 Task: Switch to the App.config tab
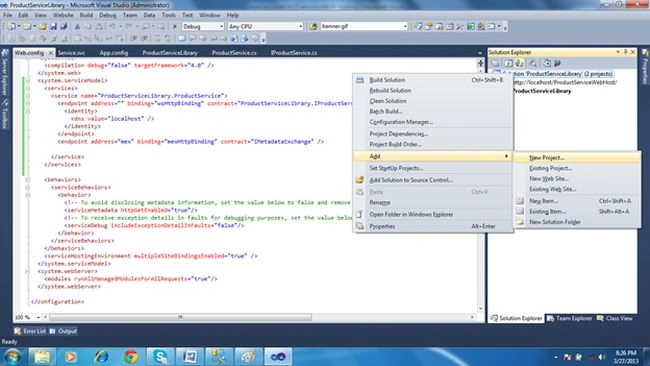click(x=114, y=53)
